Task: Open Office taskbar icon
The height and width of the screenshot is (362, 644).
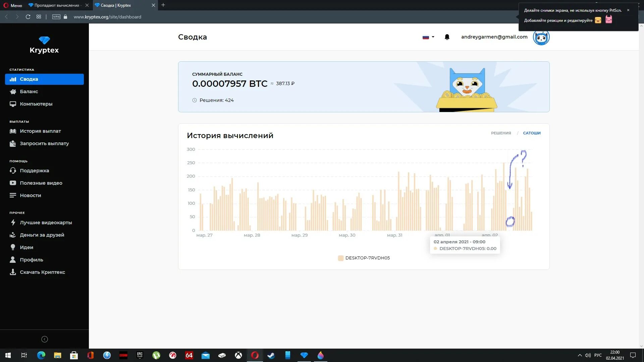Action: pos(90,355)
